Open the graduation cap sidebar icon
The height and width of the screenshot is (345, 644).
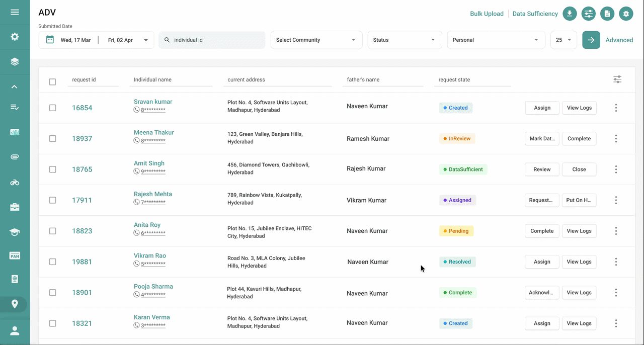(x=15, y=232)
